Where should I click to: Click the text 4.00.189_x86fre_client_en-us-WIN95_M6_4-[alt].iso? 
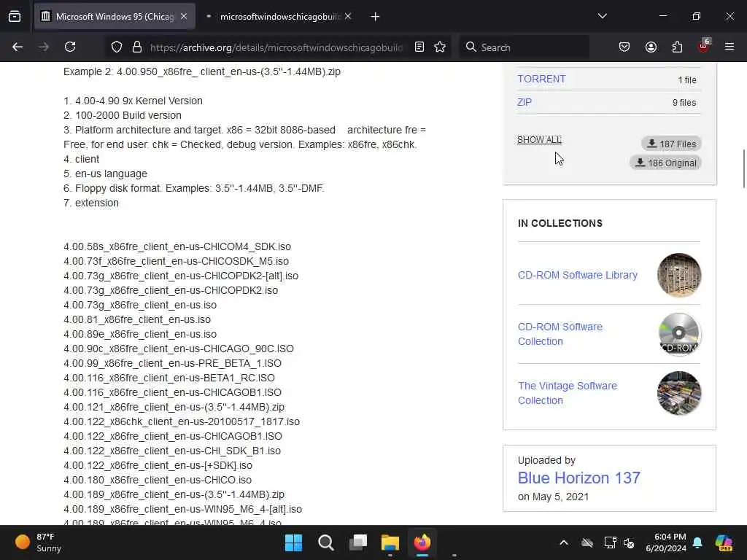point(183,509)
